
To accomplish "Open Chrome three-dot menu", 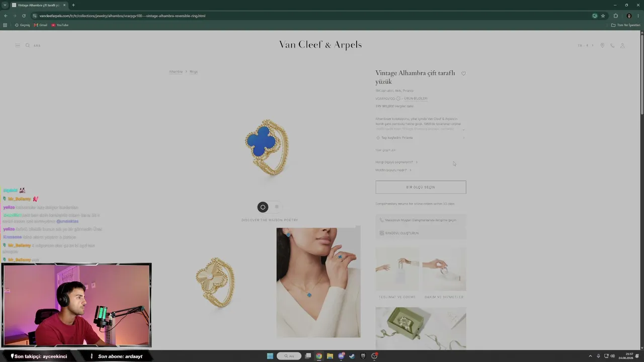I will pos(638,16).
